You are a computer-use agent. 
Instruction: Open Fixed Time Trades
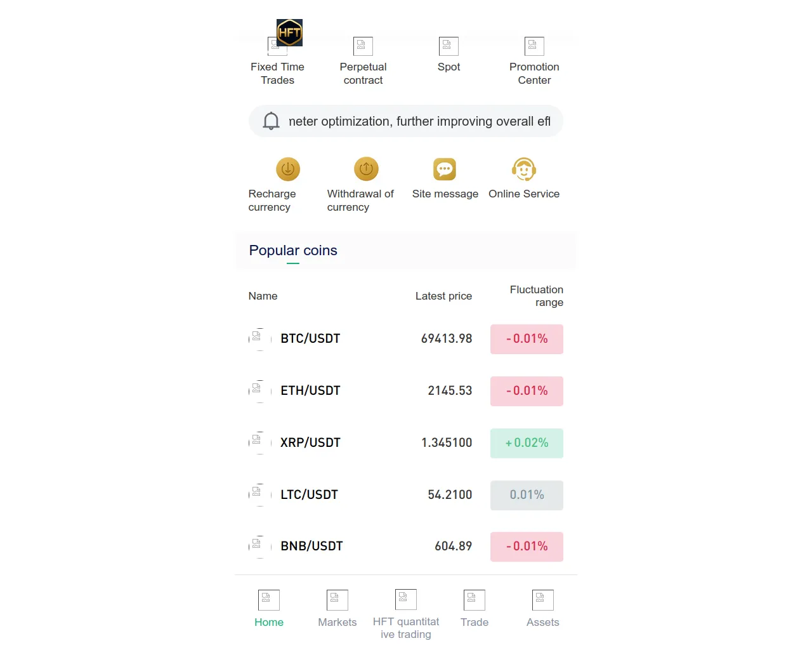[x=277, y=73]
